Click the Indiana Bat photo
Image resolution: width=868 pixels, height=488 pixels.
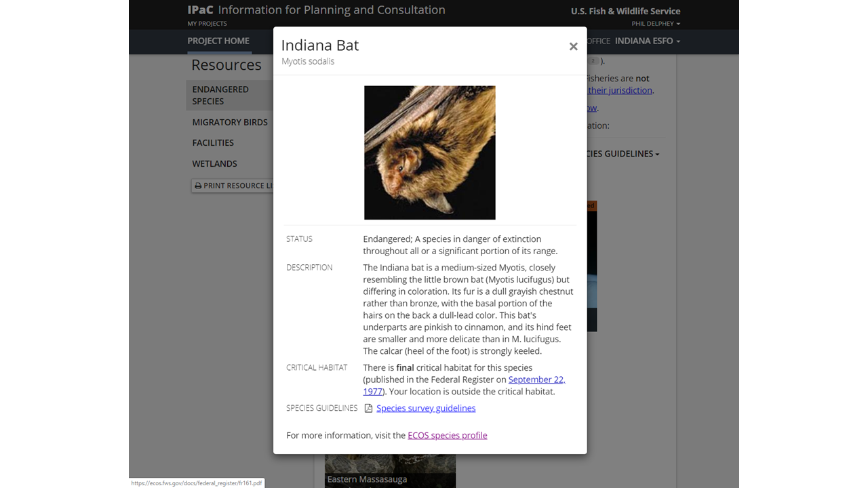[429, 152]
